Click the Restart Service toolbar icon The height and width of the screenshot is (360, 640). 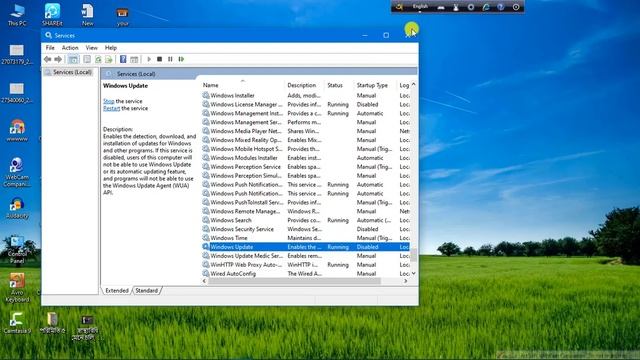[181, 59]
